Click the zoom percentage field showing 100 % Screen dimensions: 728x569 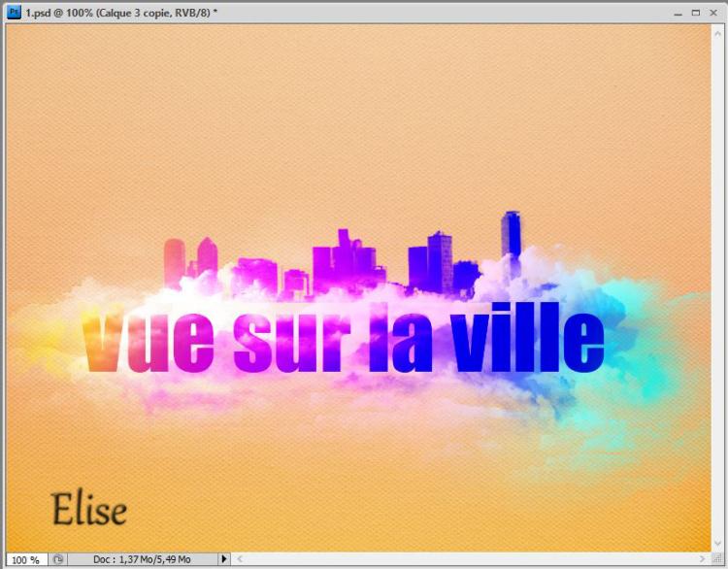(26, 559)
